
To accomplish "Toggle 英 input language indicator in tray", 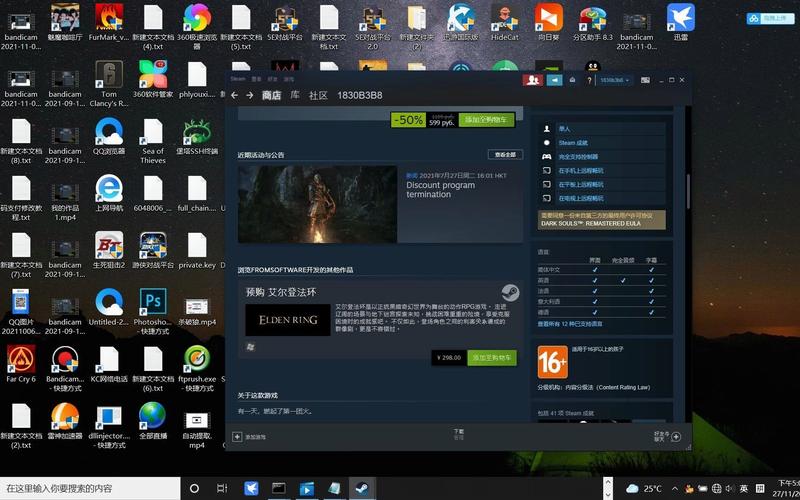I will (x=744, y=488).
